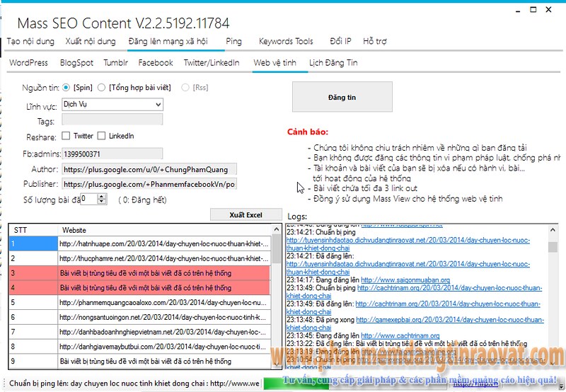This screenshot has height=392, width=566.
Task: Switch to the Tumblr tab
Action: pyautogui.click(x=115, y=63)
